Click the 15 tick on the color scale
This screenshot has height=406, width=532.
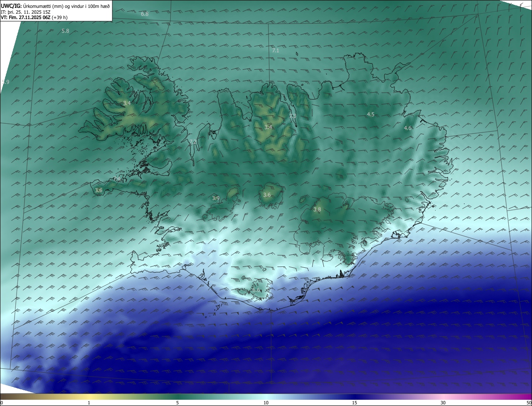[x=355, y=403]
